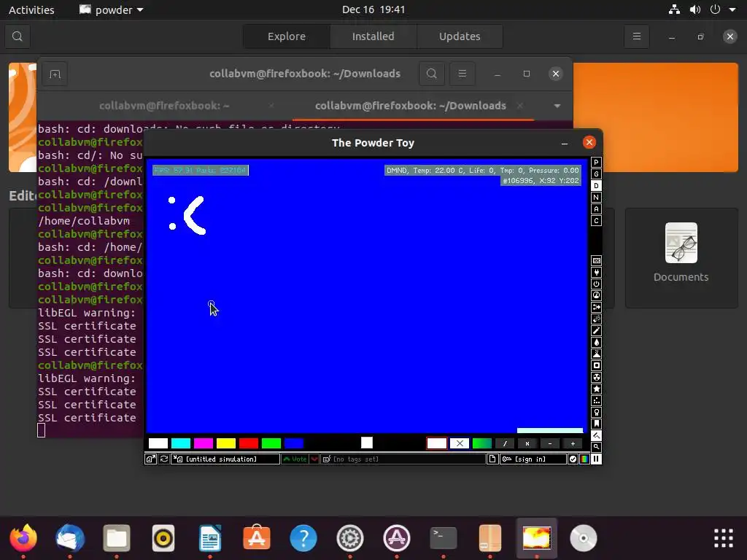Click the current decoration color box

point(367,443)
